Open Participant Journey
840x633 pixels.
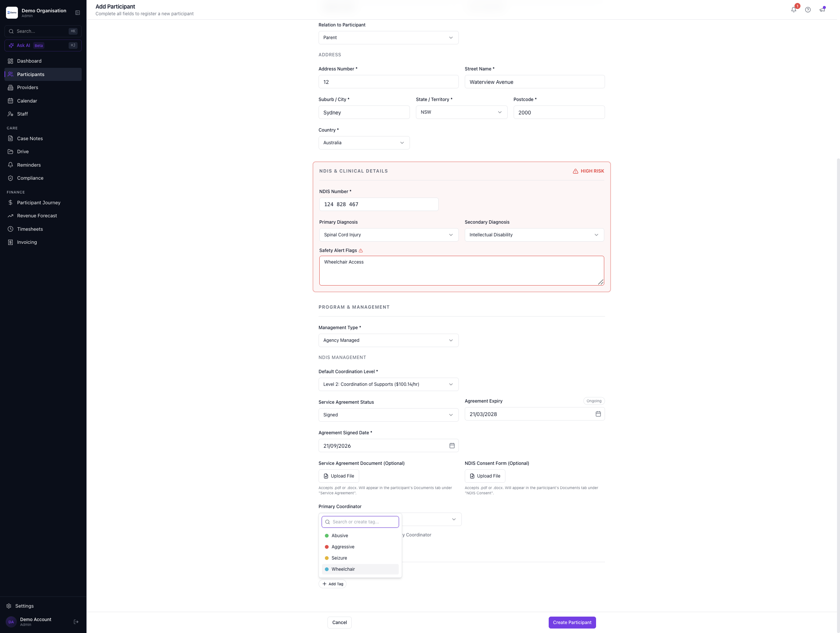tap(43, 203)
